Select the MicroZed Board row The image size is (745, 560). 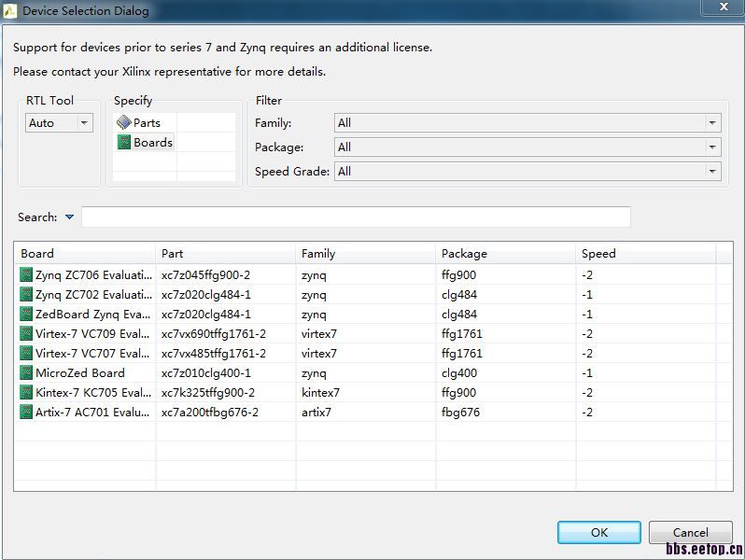click(373, 372)
